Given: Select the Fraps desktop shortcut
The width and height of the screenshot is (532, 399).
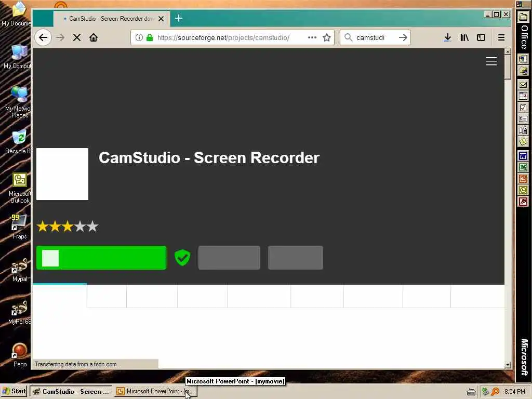Looking at the screenshot, I should point(19,227).
